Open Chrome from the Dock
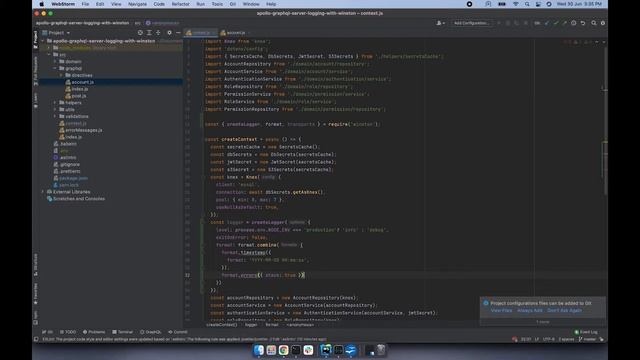This screenshot has height=360, width=640. (284, 350)
